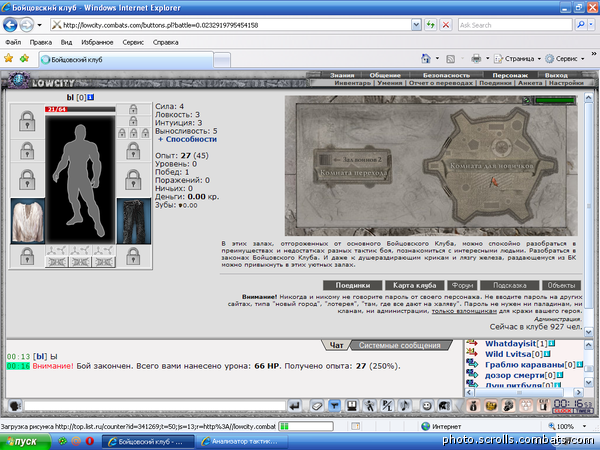Click the floppy disk save-chat icon
Screen dimensions: 600x450
(352, 406)
